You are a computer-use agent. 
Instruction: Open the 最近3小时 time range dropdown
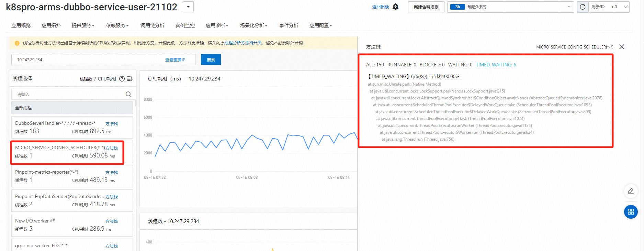coord(510,7)
